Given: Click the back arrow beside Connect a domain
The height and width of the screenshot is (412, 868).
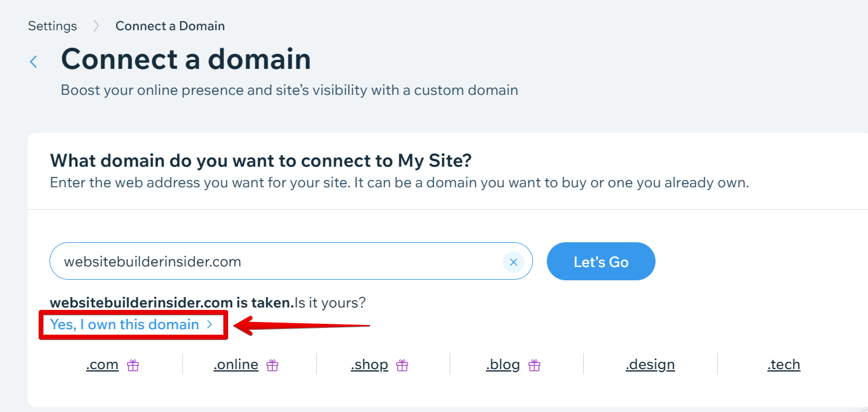Looking at the screenshot, I should click(34, 61).
